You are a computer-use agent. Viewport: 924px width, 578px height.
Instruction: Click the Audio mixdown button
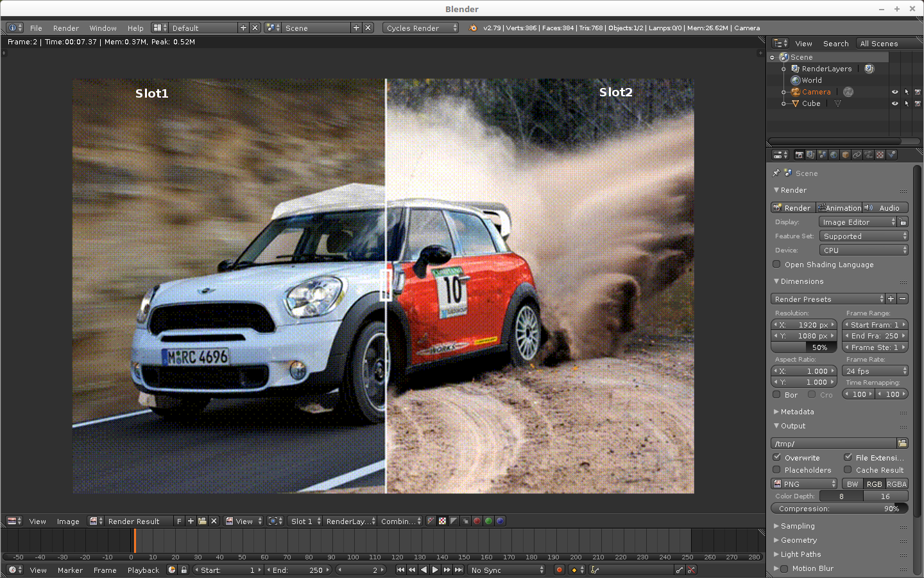click(x=886, y=207)
